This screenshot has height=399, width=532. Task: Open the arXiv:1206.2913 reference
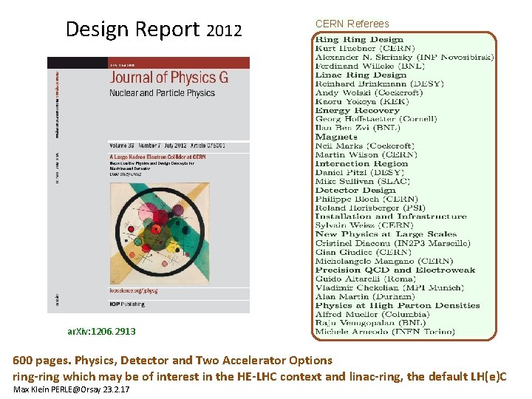[x=101, y=331]
